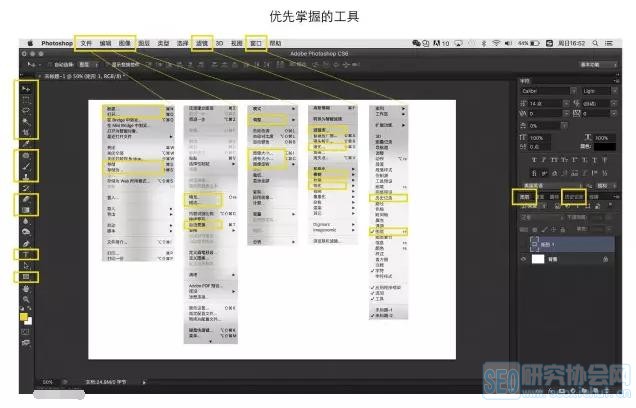636x408 pixels.
Task: Select the Zoom tool
Action: [26, 299]
